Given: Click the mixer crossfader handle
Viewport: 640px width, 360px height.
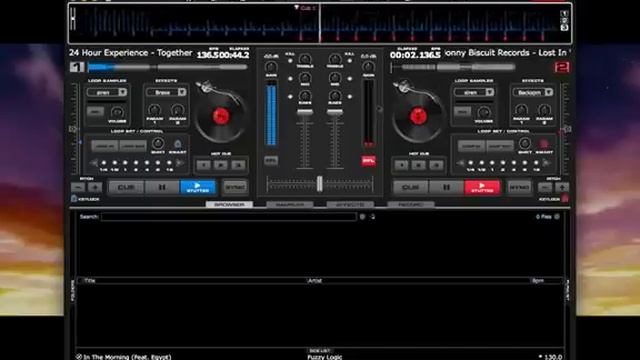Looking at the screenshot, I should (x=320, y=184).
